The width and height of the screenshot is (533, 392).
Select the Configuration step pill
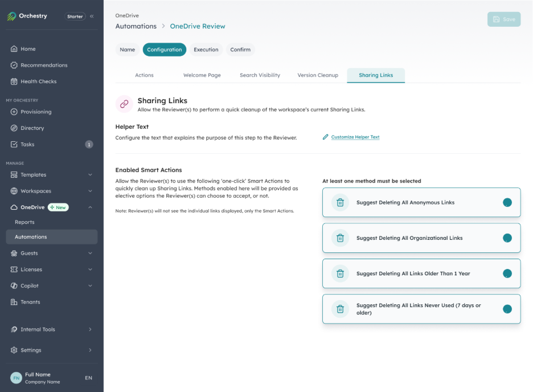coord(164,50)
